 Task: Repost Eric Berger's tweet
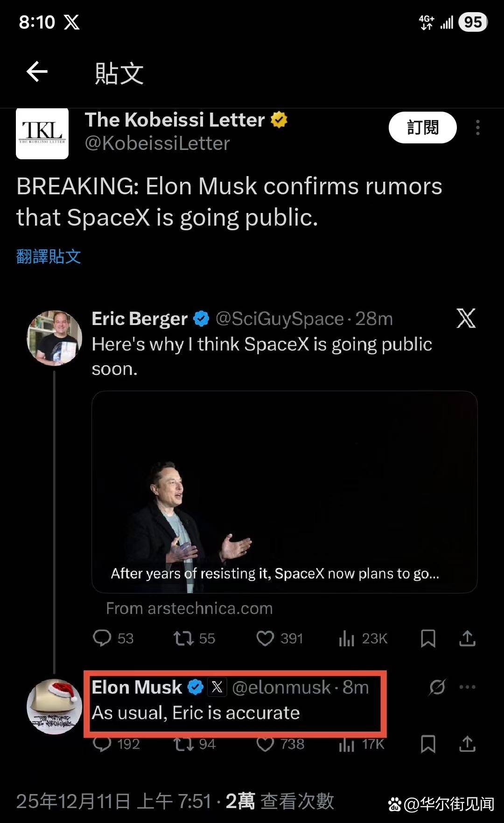[183, 638]
